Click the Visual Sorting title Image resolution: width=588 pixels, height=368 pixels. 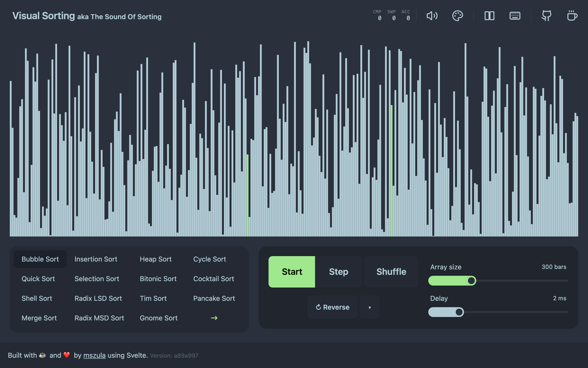point(43,16)
